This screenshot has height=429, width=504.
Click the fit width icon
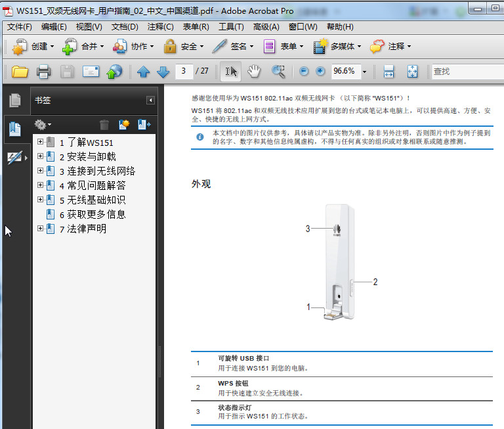pyautogui.click(x=388, y=72)
